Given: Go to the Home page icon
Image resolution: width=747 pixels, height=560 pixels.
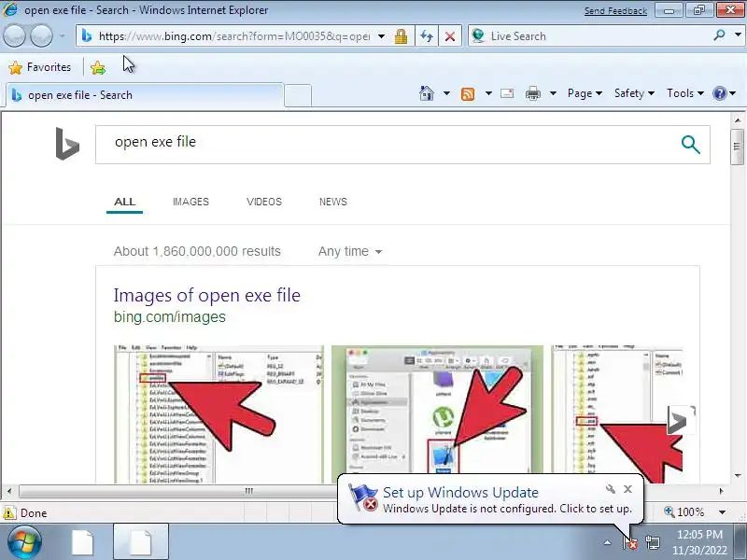Looking at the screenshot, I should 427,93.
